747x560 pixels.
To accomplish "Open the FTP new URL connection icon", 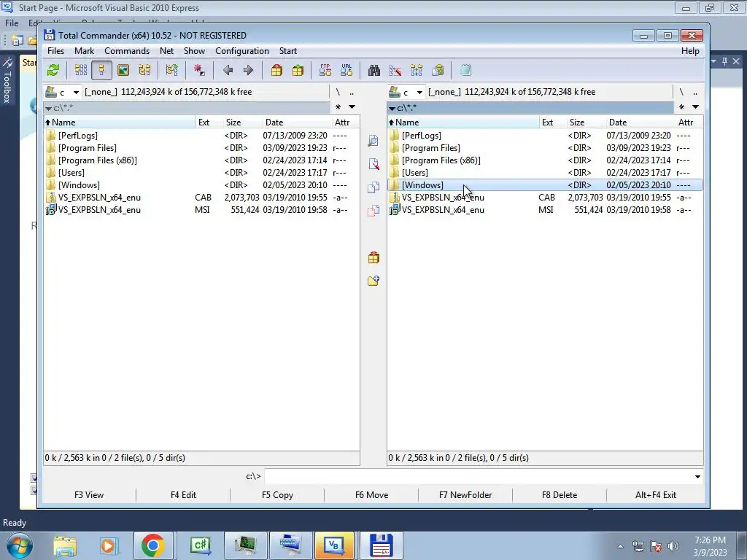I will point(347,71).
